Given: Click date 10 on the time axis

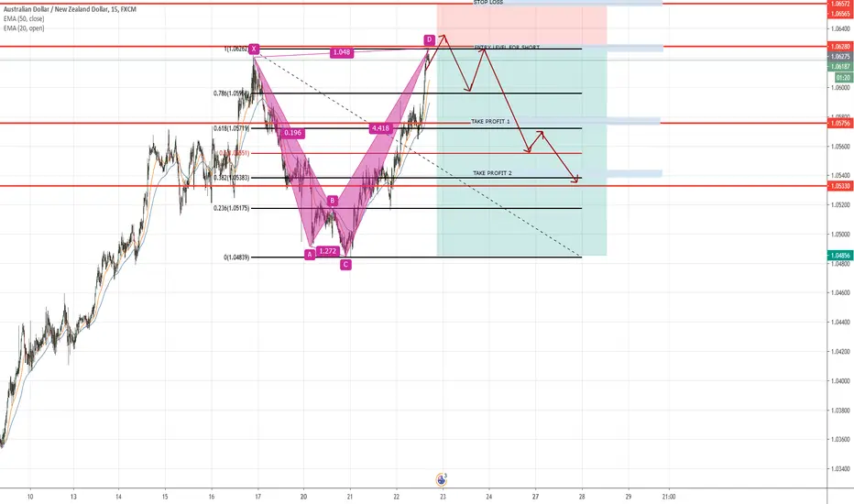Looking at the screenshot, I should pyautogui.click(x=30, y=497).
